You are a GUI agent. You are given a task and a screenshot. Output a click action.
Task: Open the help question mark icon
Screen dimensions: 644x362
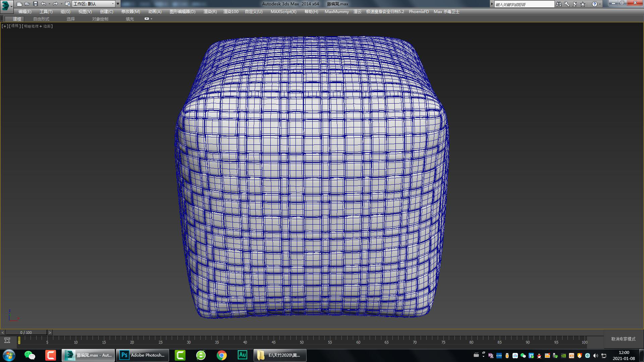pyautogui.click(x=594, y=4)
